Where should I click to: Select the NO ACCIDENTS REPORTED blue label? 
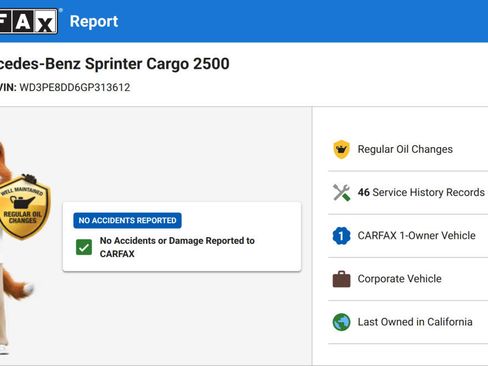tap(127, 220)
